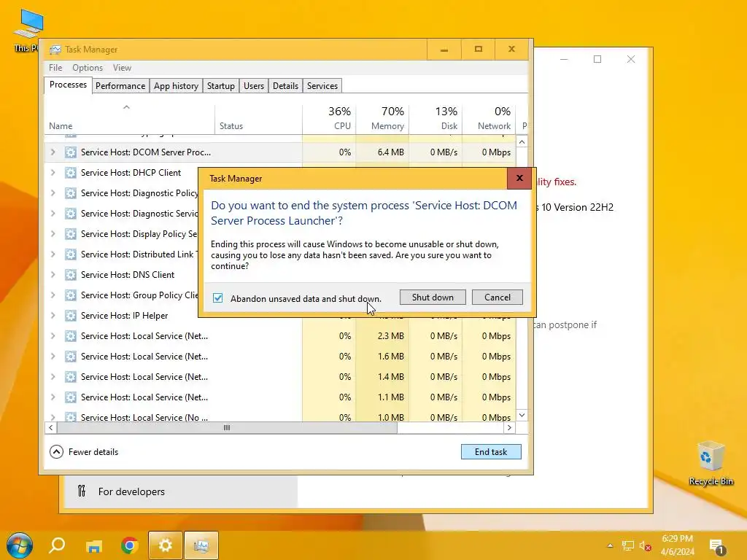Click gear icon of DHCP Client row

click(x=71, y=173)
